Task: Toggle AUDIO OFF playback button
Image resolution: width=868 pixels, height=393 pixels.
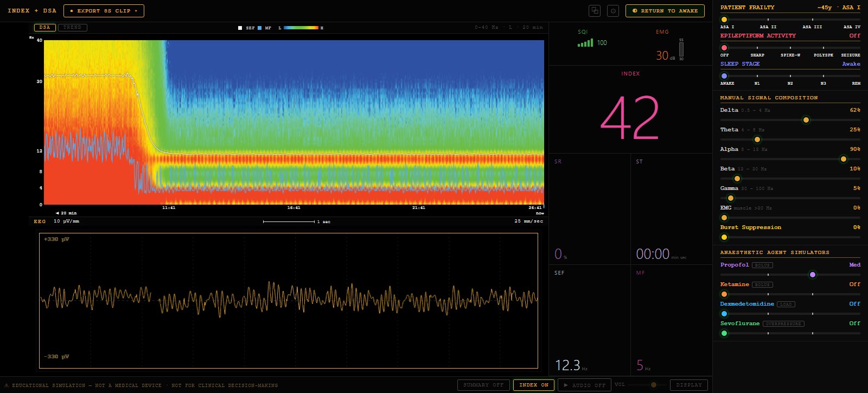Action: coord(584,385)
